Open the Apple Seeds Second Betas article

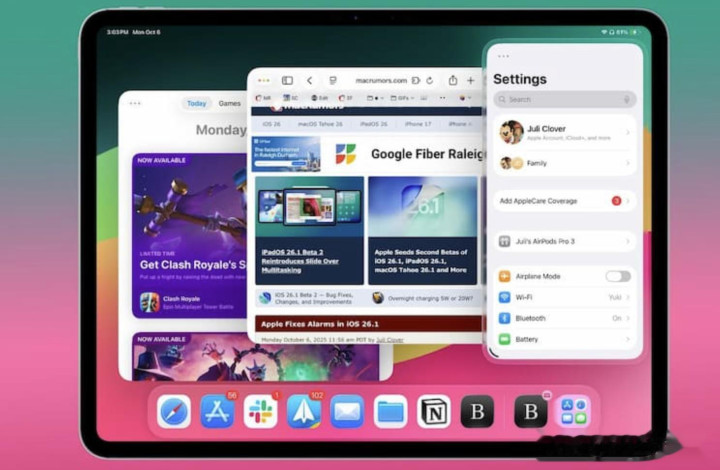[x=421, y=261]
